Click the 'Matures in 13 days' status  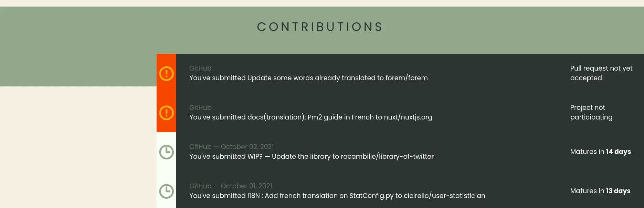pos(600,191)
